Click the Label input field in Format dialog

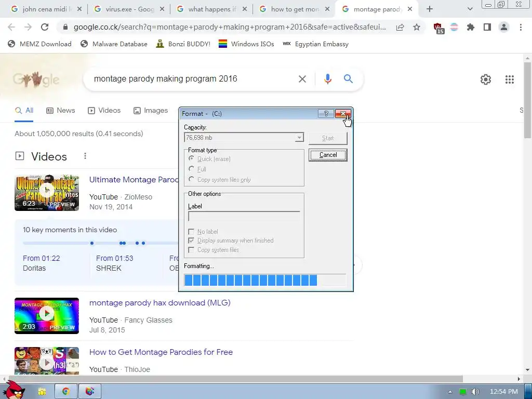[244, 216]
